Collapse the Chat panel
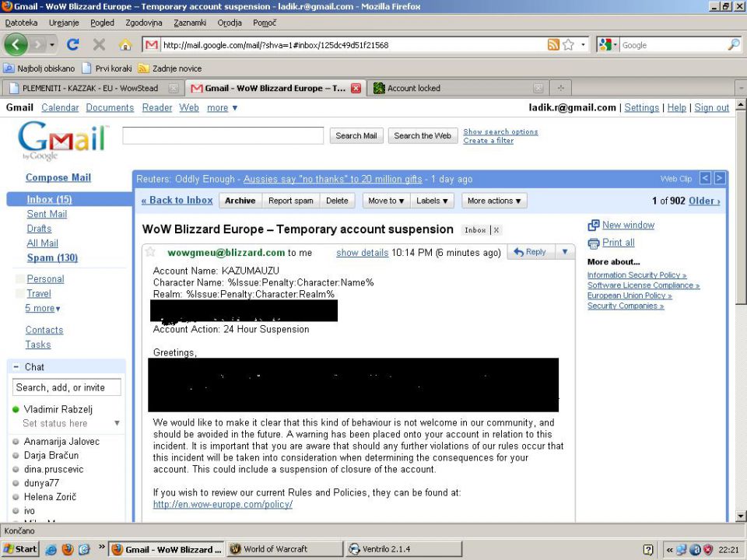 click(16, 367)
